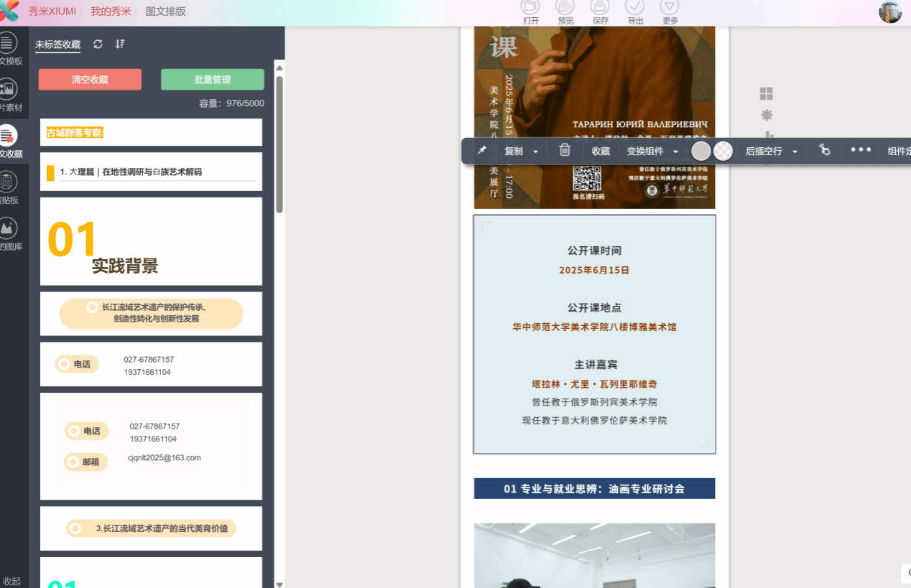911x588 pixels.
Task: Click the sort order icon beside refresh
Action: tap(120, 44)
